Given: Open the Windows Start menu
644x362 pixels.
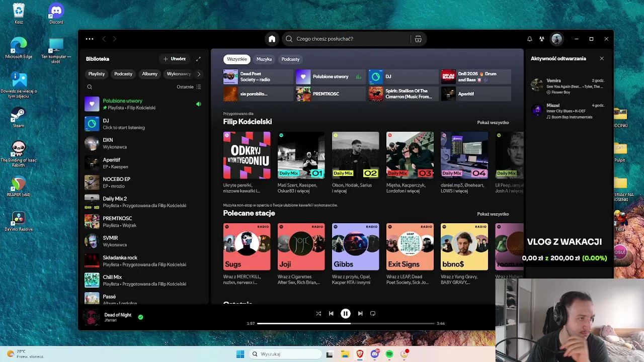Looking at the screenshot, I should pyautogui.click(x=240, y=354).
